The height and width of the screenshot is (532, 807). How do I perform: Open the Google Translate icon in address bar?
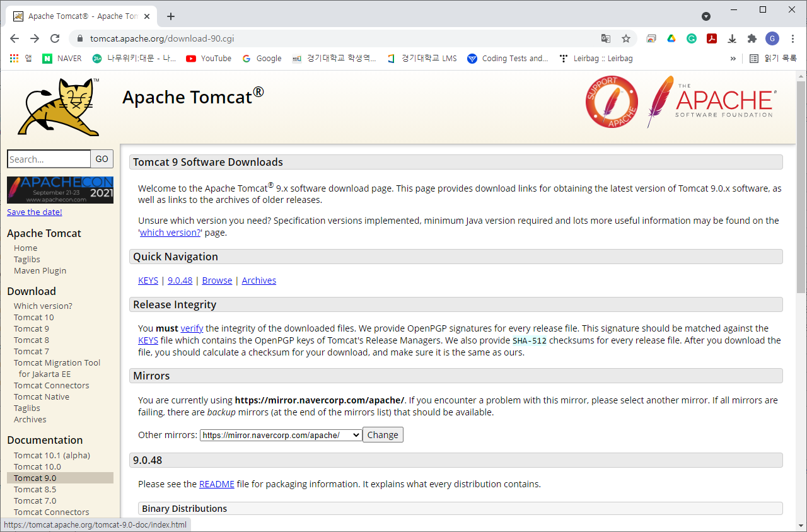[x=606, y=38]
